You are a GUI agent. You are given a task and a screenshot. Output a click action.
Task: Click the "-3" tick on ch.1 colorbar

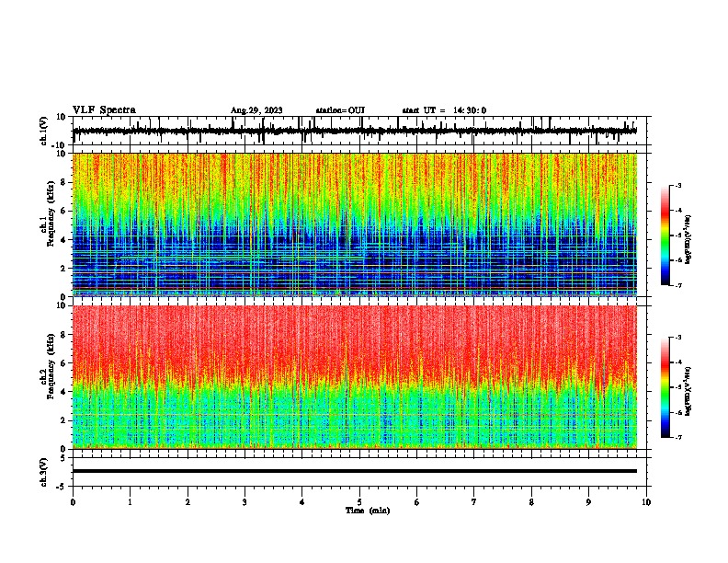(678, 185)
